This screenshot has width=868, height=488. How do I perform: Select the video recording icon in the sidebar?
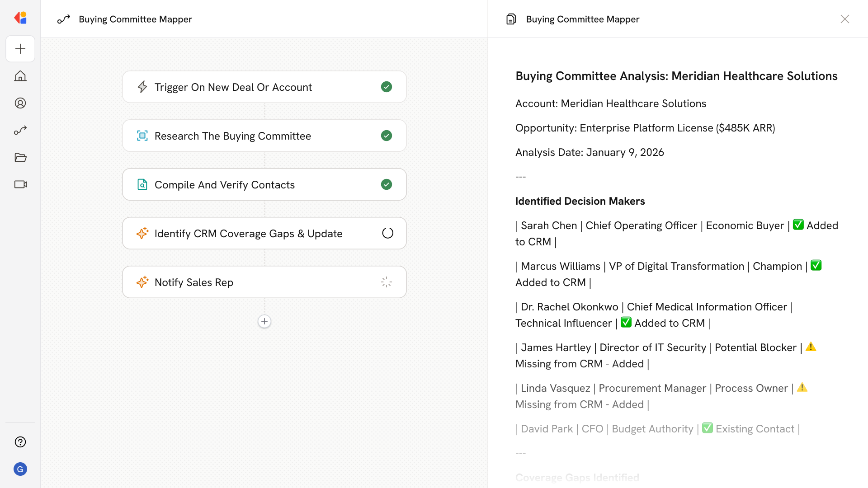[x=20, y=184]
